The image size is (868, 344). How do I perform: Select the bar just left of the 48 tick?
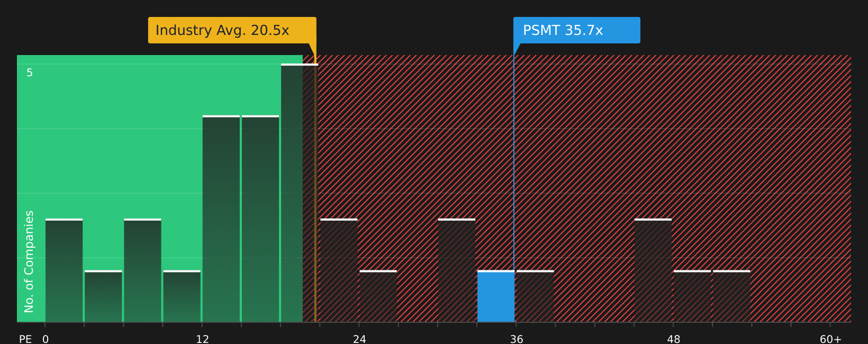(653, 270)
